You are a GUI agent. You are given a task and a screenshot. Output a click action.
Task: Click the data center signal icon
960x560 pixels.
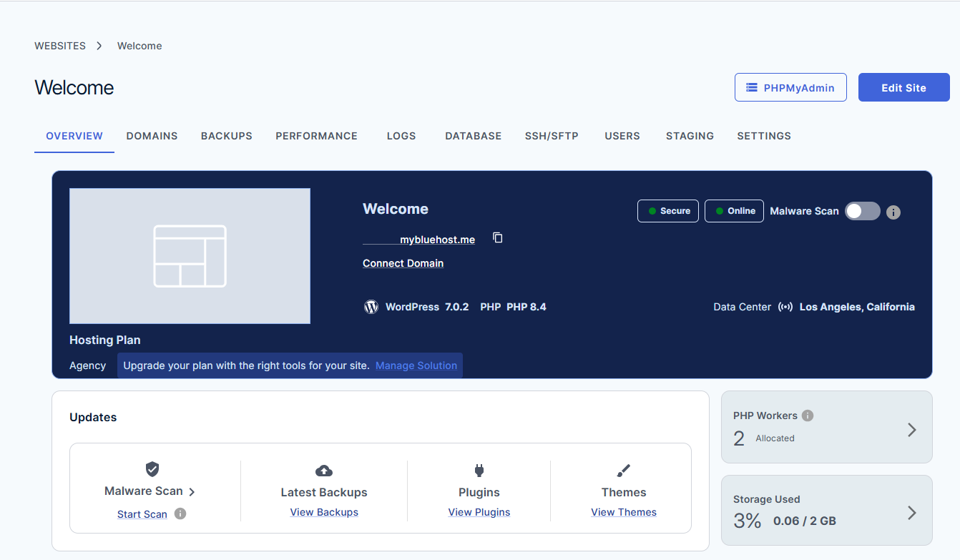point(785,307)
